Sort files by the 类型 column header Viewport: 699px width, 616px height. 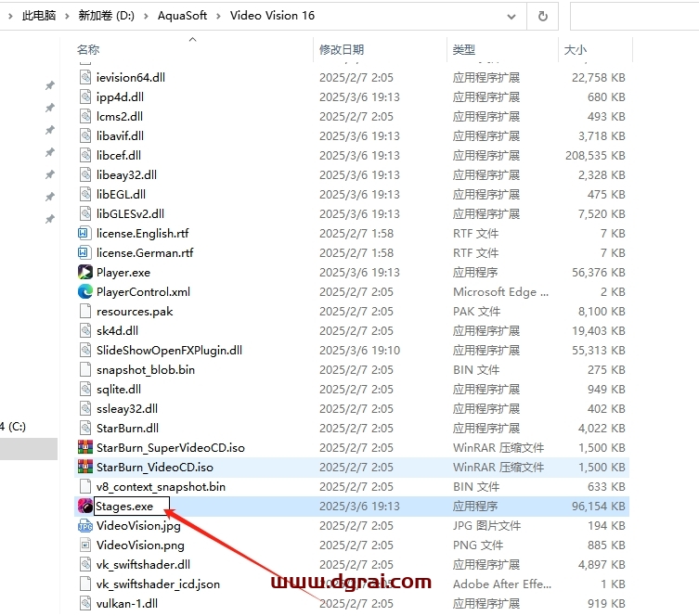coord(463,49)
